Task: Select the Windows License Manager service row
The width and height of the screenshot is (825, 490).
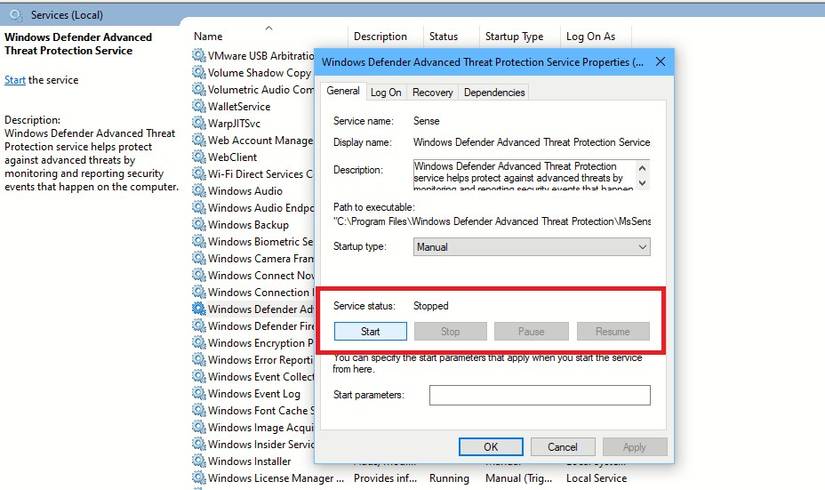Action: pyautogui.click(x=410, y=478)
